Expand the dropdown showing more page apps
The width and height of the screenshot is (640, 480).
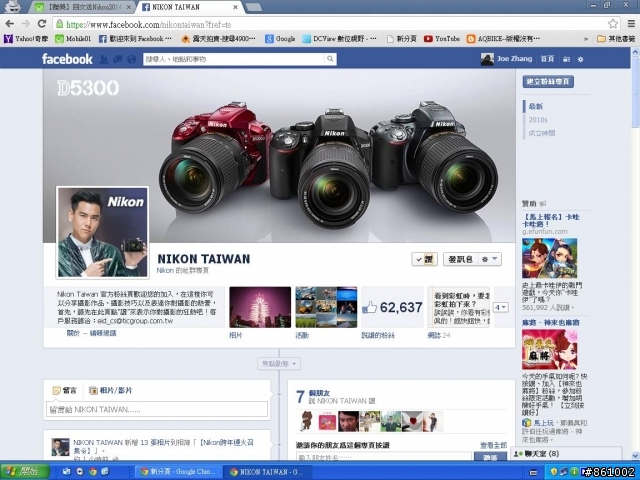pos(501,307)
